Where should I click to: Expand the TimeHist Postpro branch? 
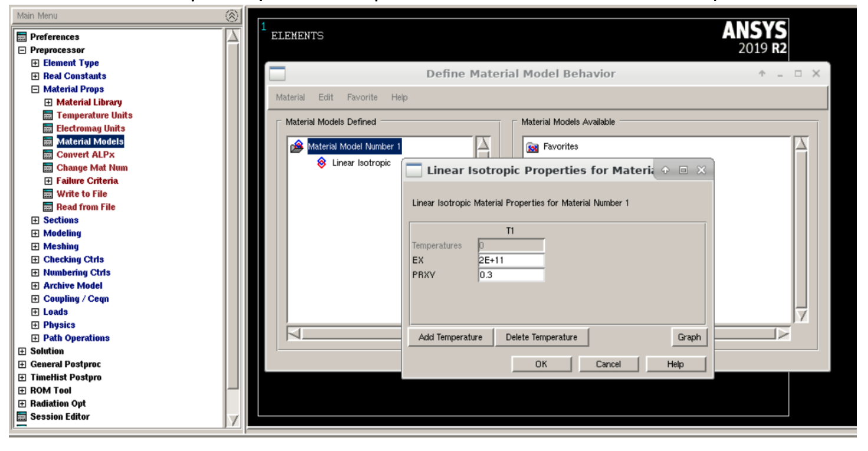coord(22,377)
